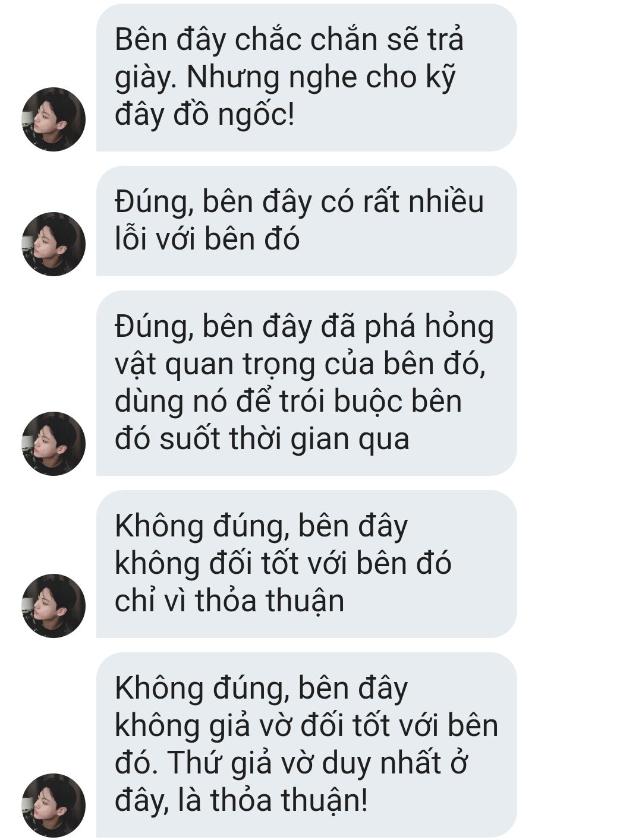
Task: Open sender avatar beside 'đây đồ ngốc!' message
Action: [53, 119]
